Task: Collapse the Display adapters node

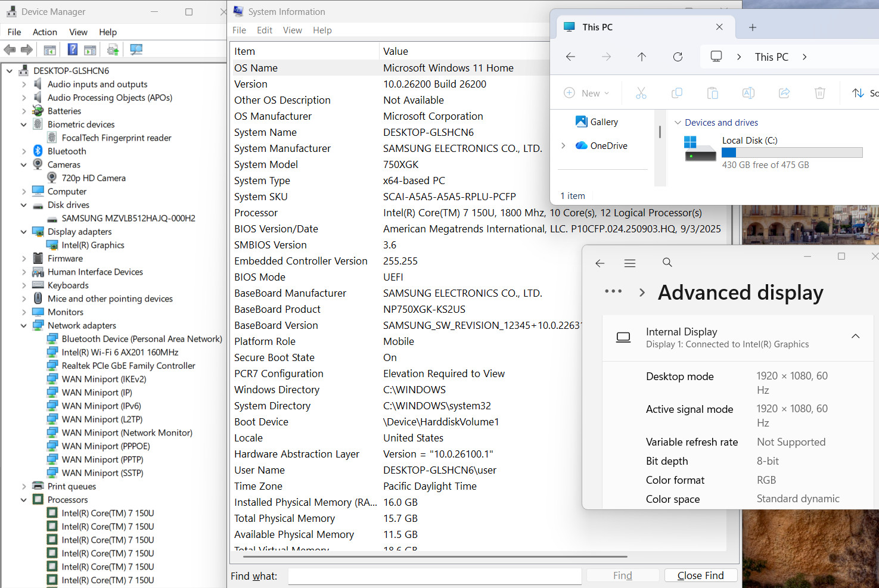Action: point(24,232)
